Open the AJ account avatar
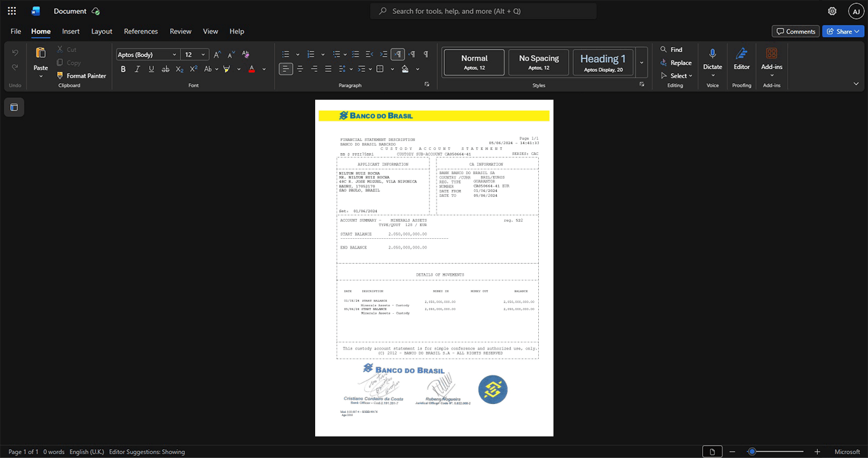 856,11
